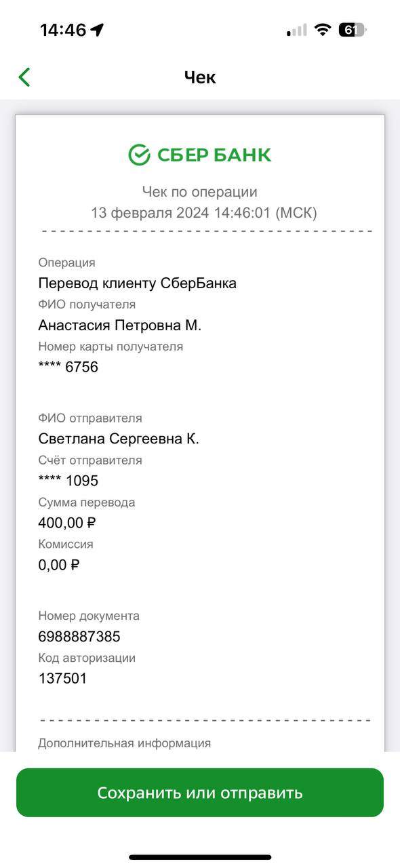The width and height of the screenshot is (400, 868).
Task: Tap the operation date 13 февраля 2024
Action: coord(151,213)
